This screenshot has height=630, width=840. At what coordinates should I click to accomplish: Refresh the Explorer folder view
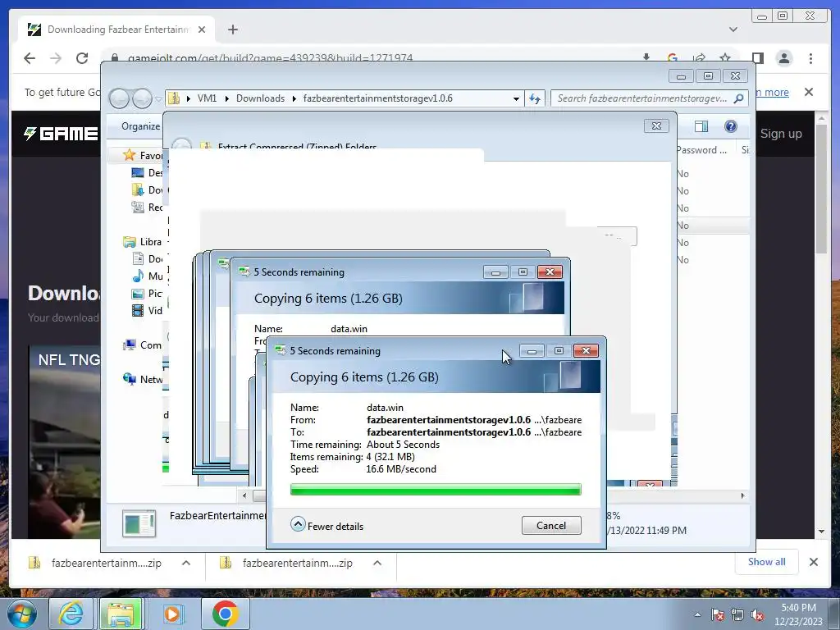coord(535,98)
